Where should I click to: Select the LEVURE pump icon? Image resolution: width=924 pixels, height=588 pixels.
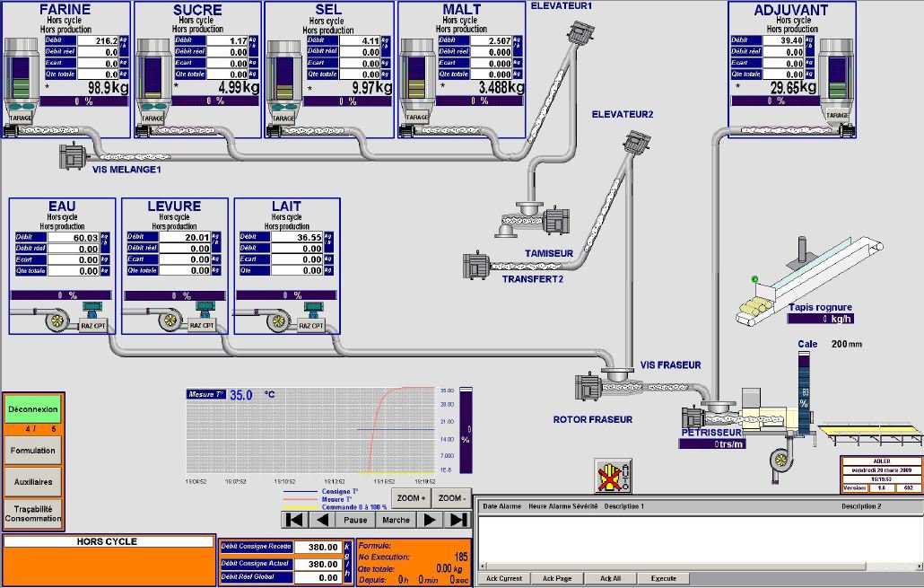[170, 320]
